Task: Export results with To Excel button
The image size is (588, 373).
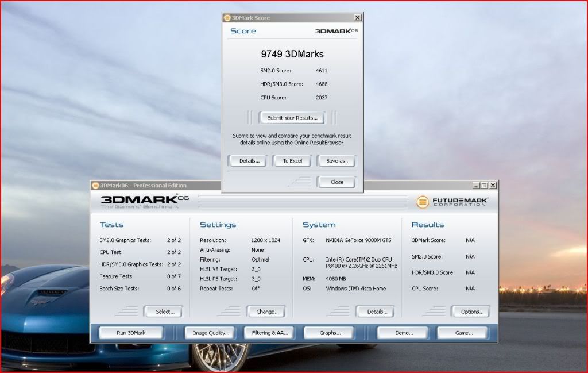Action: 292,161
